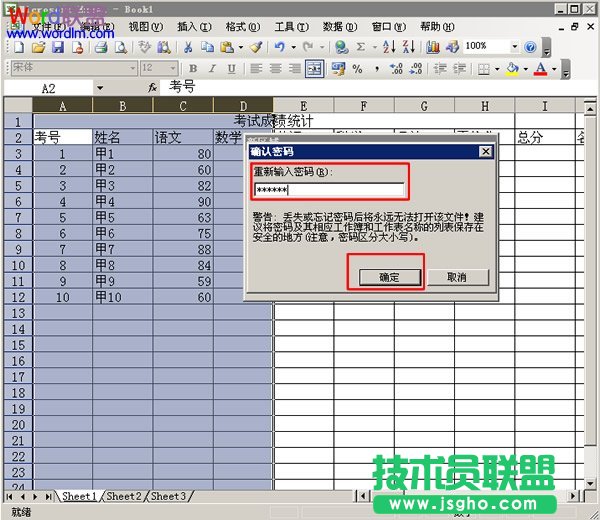Image resolution: width=600 pixels, height=520 pixels.
Task: Switch to the Sheet2 tab
Action: pyautogui.click(x=124, y=496)
